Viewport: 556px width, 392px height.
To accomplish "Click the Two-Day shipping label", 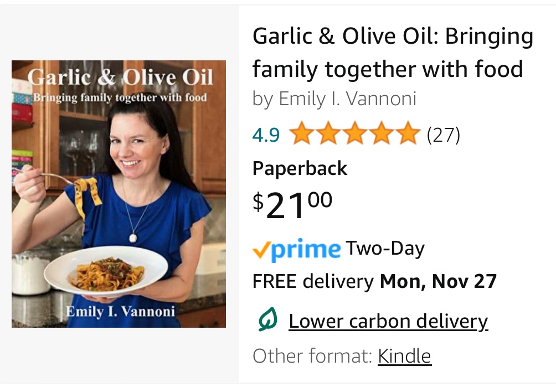I will point(385,249).
